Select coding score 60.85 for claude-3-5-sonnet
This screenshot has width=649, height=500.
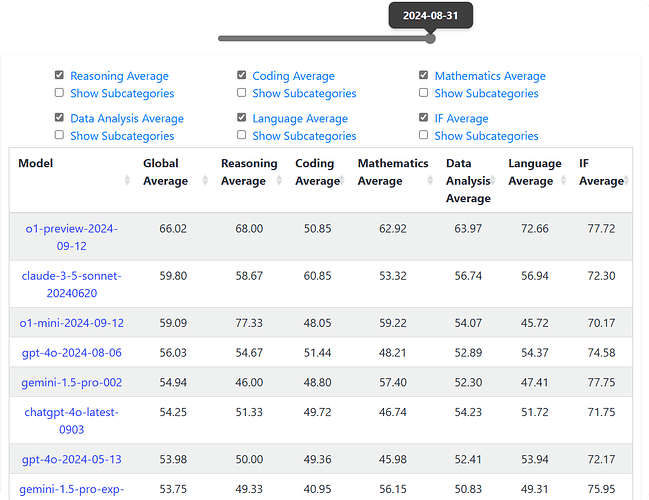pos(317,276)
